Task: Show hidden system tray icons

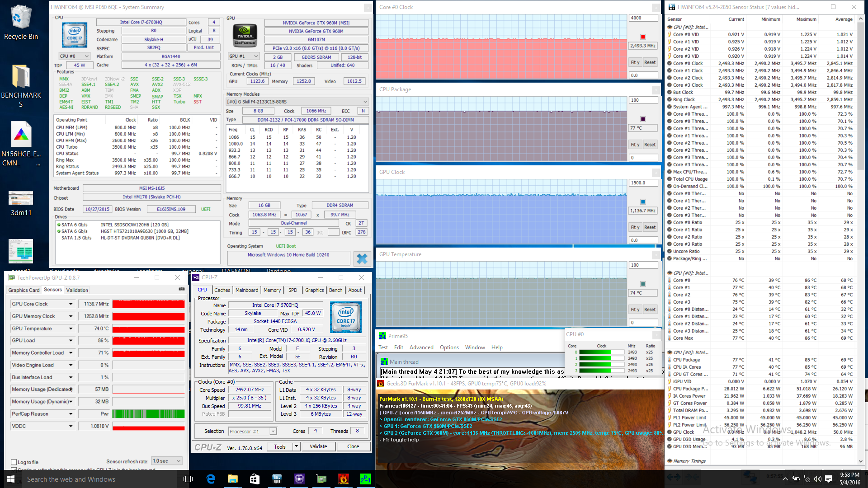Action: 785,479
